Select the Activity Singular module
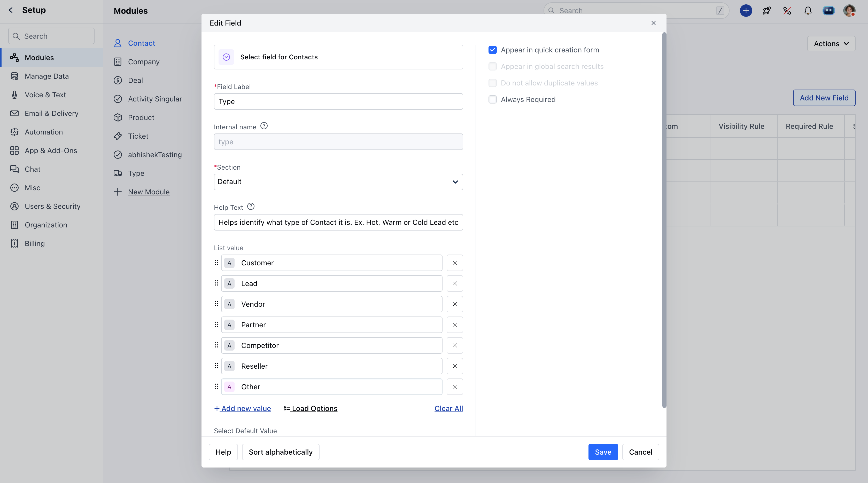868x483 pixels. tap(155, 99)
